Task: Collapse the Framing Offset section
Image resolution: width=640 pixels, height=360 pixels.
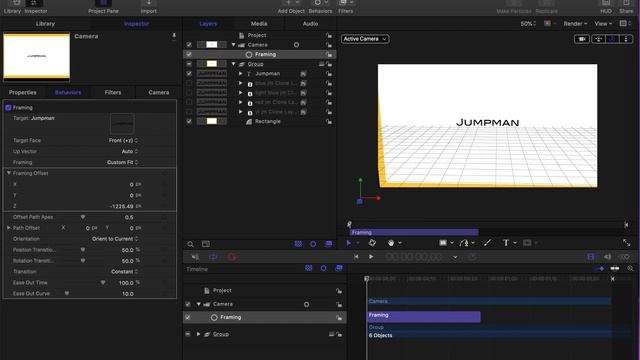Action: tap(9, 173)
